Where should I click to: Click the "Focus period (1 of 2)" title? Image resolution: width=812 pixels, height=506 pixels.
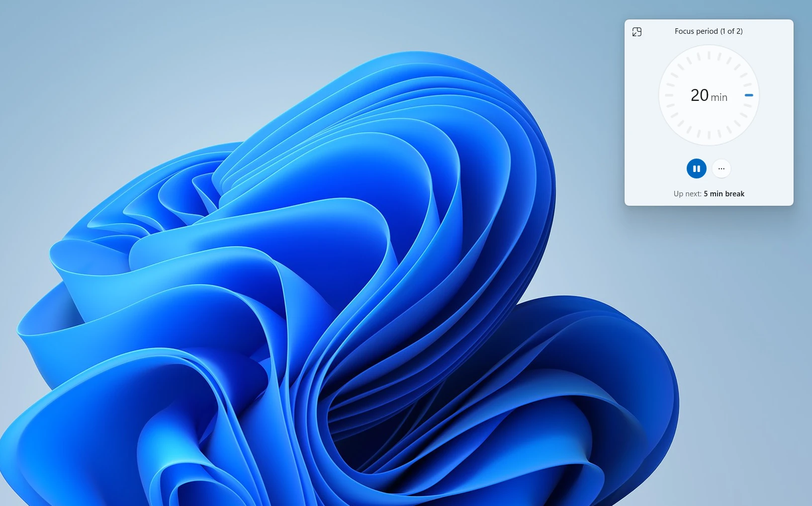709,31
